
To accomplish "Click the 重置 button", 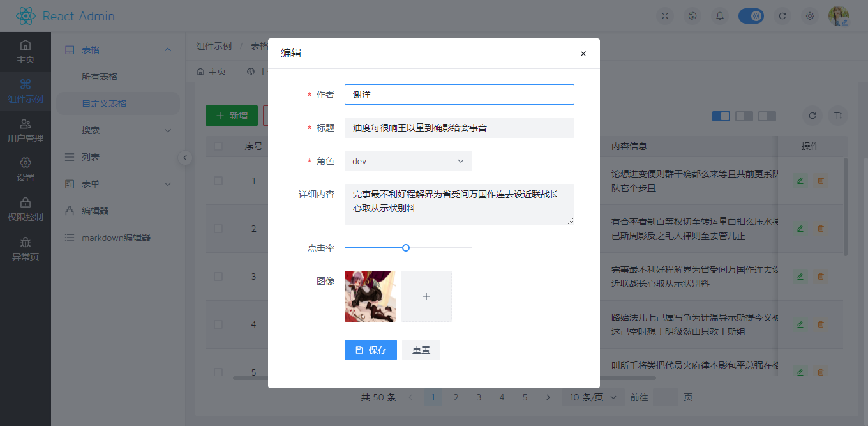I will [x=421, y=350].
